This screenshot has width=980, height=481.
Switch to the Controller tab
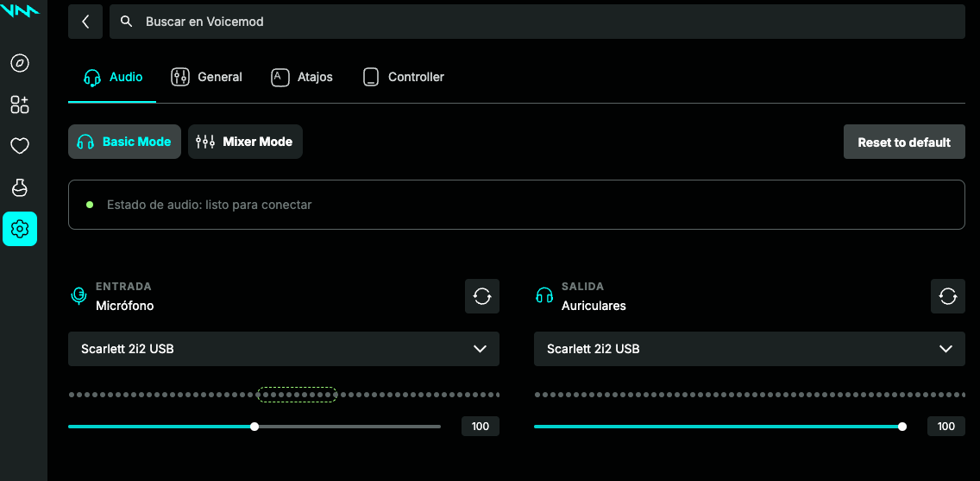(403, 77)
